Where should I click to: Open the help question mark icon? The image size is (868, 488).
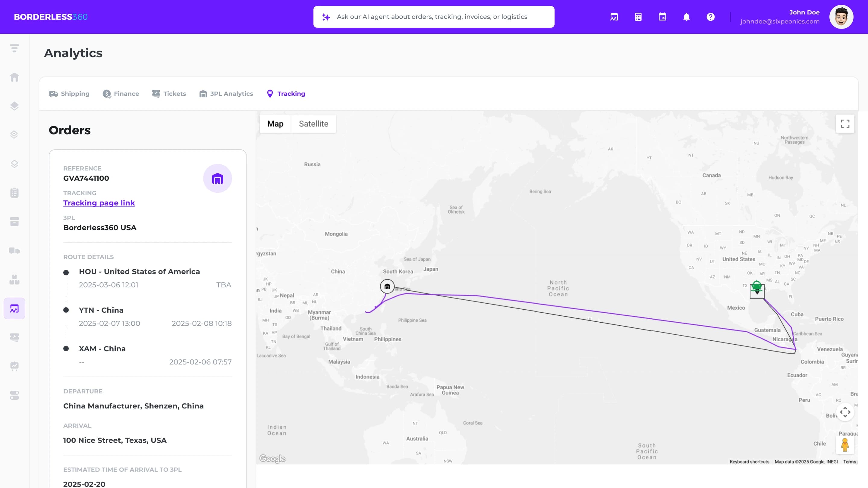[711, 17]
